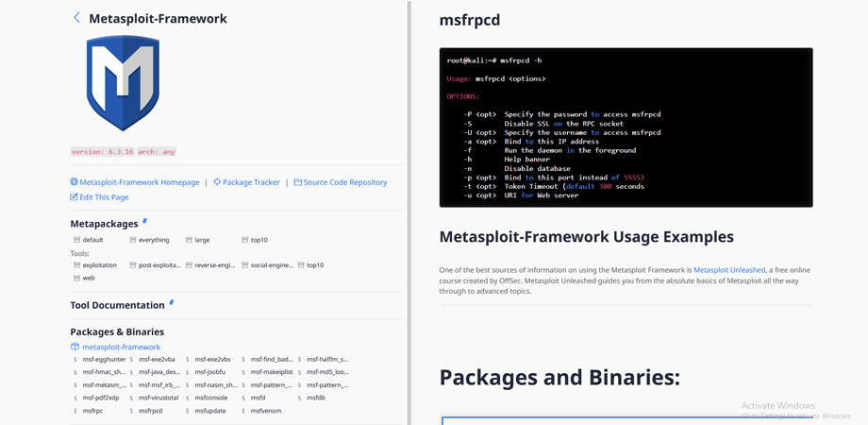Click the box icon beside 'social-engine...'
This screenshot has width=868, height=425.
pos(245,264)
